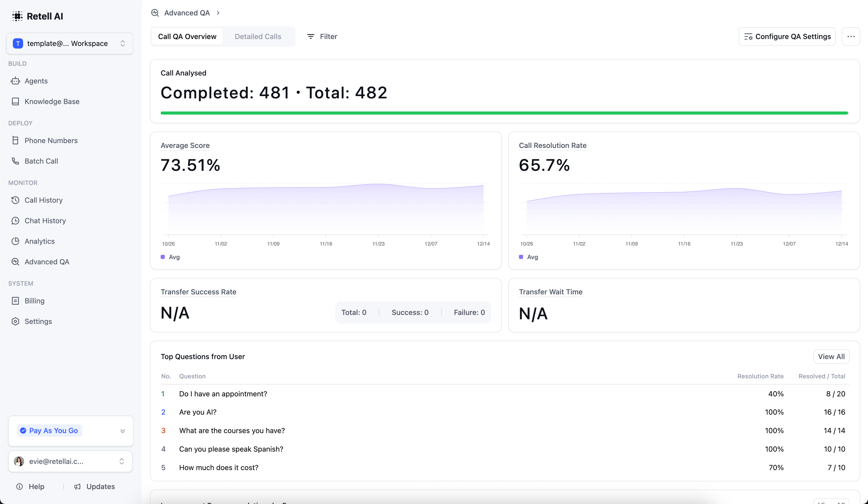The height and width of the screenshot is (504, 868).
Task: Select the Knowledge Base icon
Action: coord(15,101)
